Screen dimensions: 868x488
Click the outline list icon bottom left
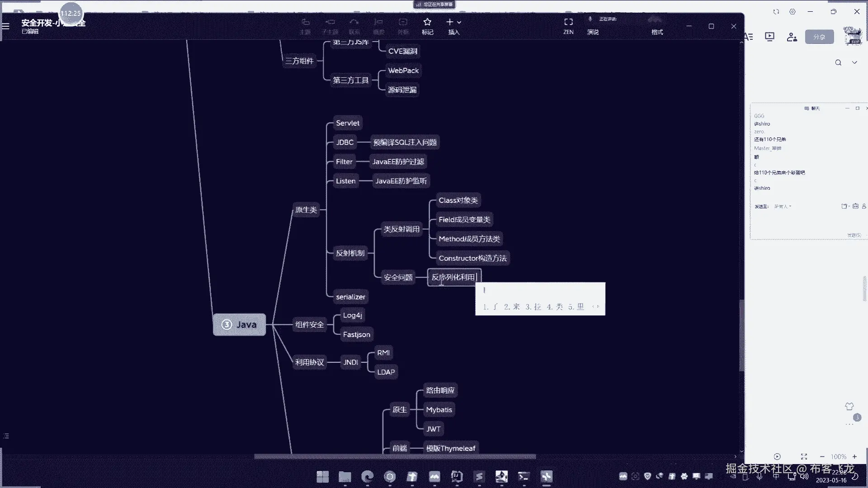tap(6, 436)
